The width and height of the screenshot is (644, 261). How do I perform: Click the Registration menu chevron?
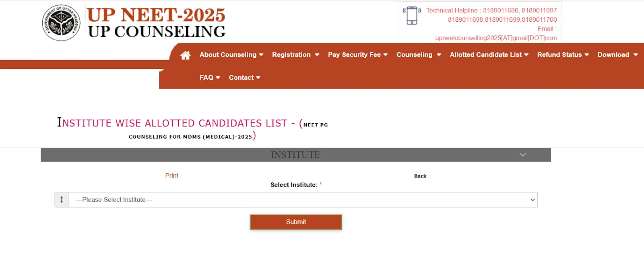(318, 55)
